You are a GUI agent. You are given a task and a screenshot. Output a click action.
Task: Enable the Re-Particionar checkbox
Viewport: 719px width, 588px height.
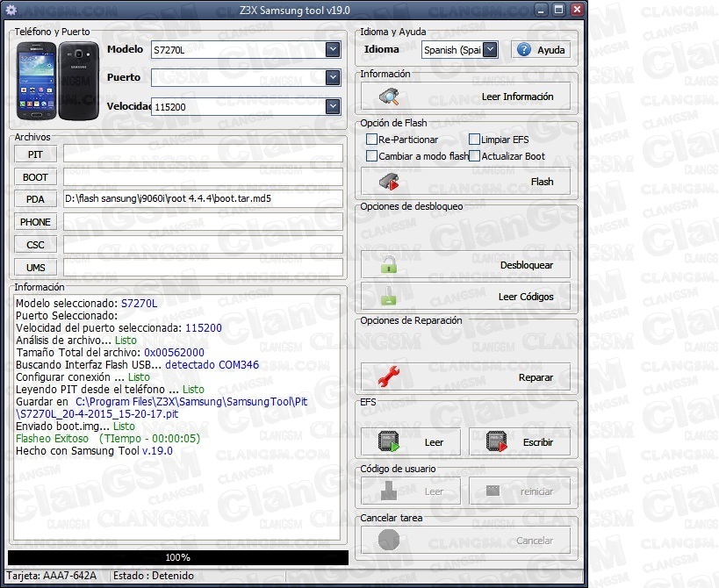(x=372, y=140)
